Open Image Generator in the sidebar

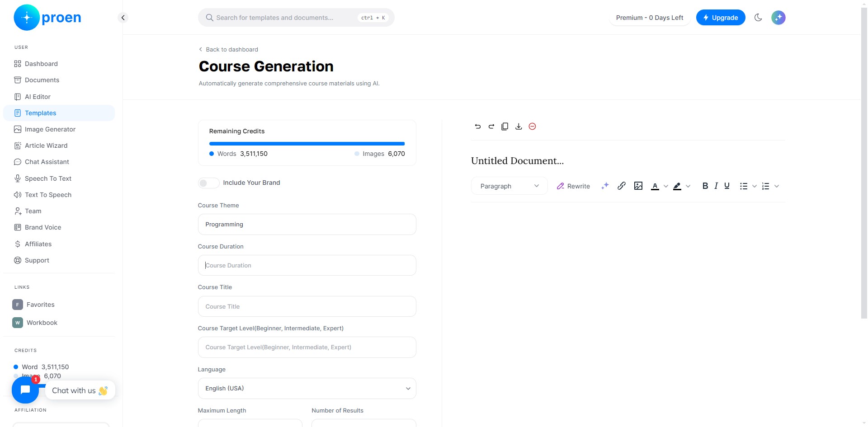[x=59, y=129]
